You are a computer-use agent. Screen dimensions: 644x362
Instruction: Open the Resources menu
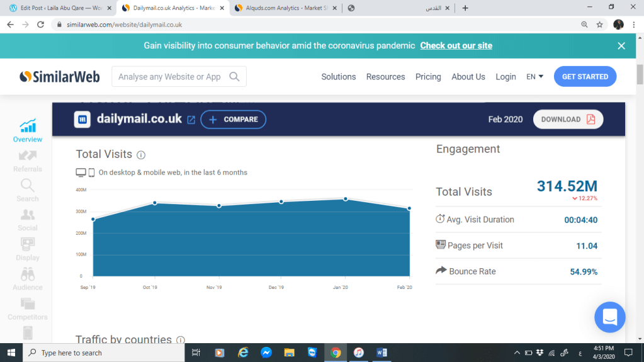click(385, 77)
